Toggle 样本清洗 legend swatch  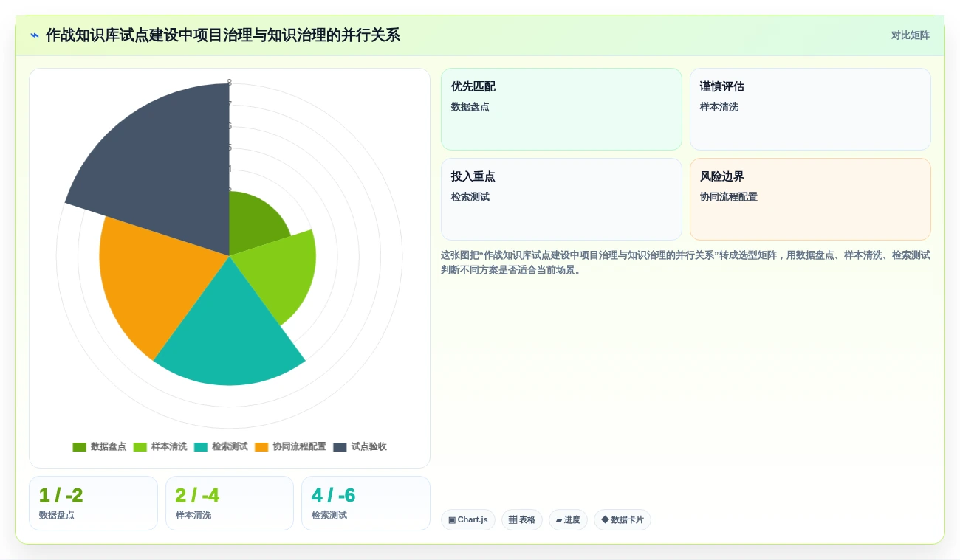pyautogui.click(x=140, y=447)
